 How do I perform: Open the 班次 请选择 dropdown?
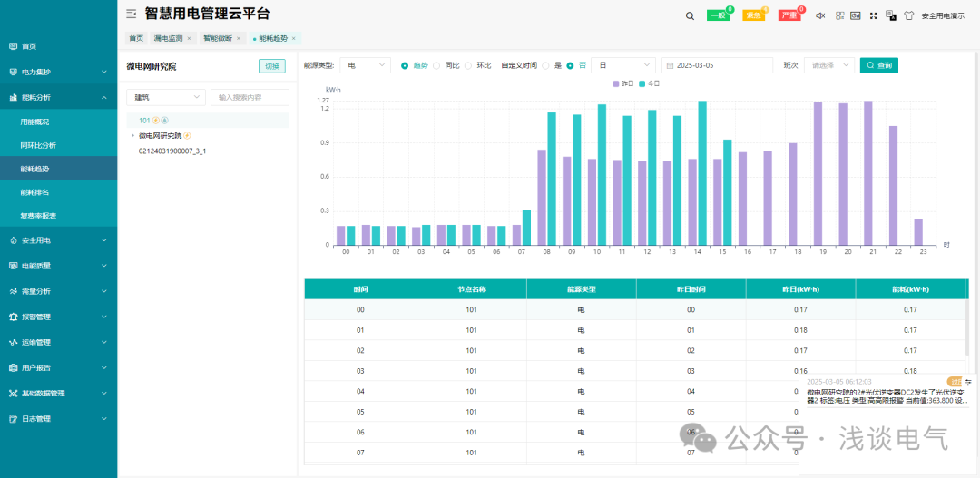click(828, 65)
